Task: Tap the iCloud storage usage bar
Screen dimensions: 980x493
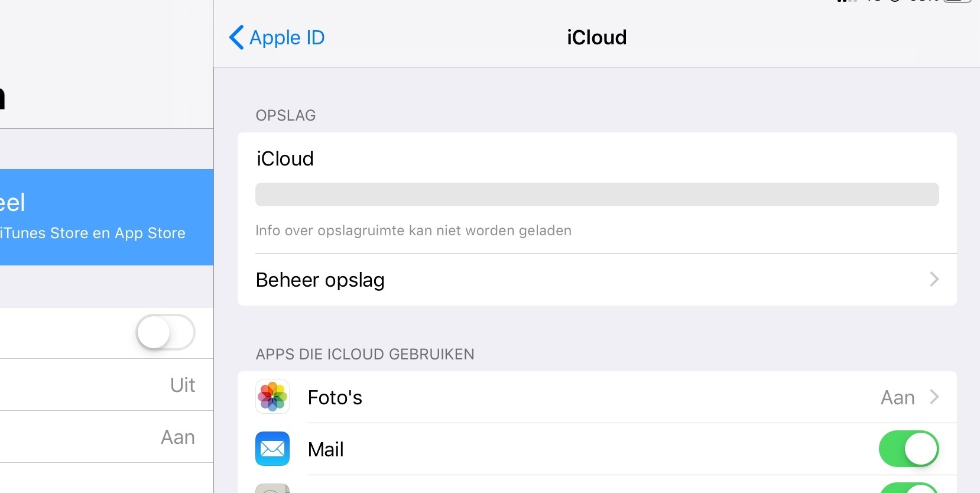Action: (597, 194)
